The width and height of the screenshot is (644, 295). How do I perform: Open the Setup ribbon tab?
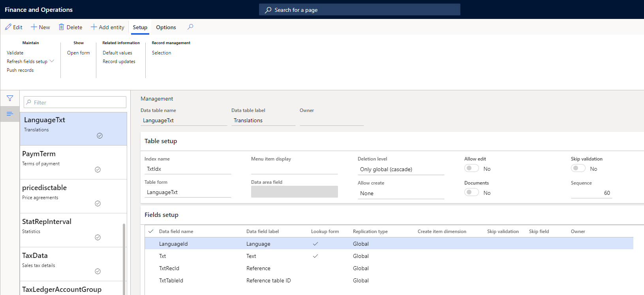point(140,27)
